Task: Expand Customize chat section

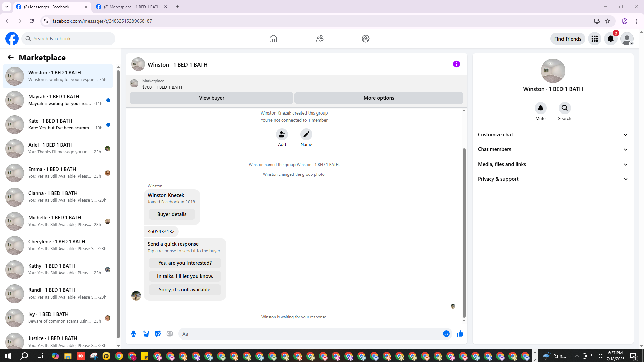Action: [553, 135]
